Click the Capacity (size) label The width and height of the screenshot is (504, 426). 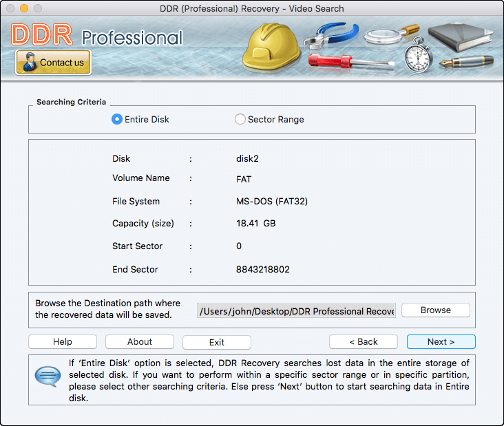(x=143, y=223)
